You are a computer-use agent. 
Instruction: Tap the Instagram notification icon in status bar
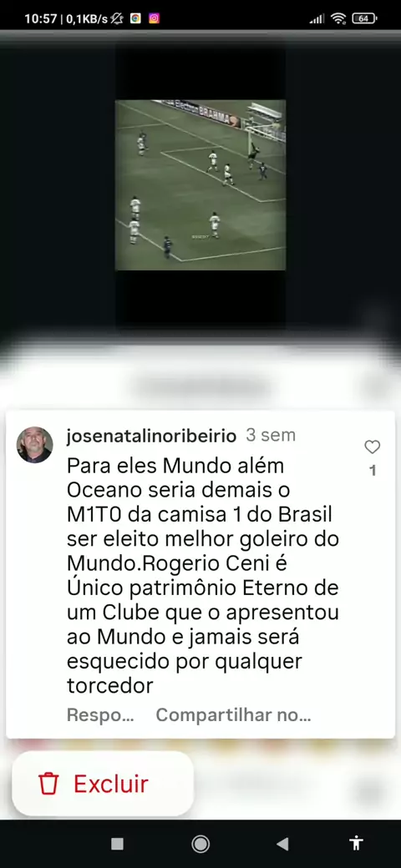click(154, 18)
